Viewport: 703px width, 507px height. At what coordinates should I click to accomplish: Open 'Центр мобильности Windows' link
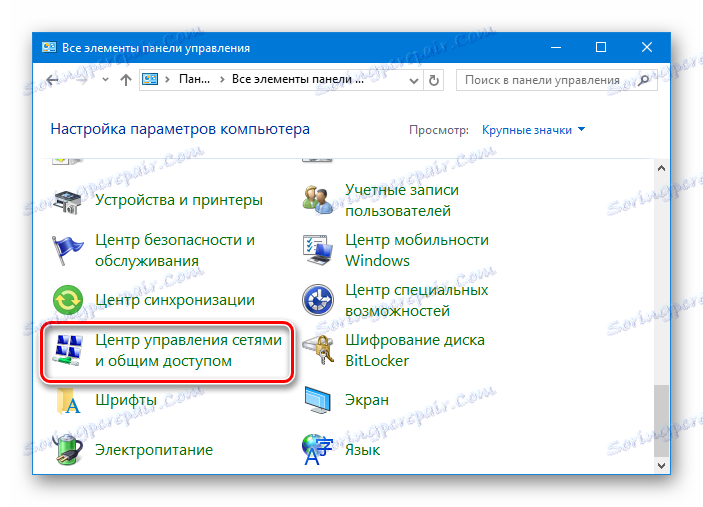point(417,250)
